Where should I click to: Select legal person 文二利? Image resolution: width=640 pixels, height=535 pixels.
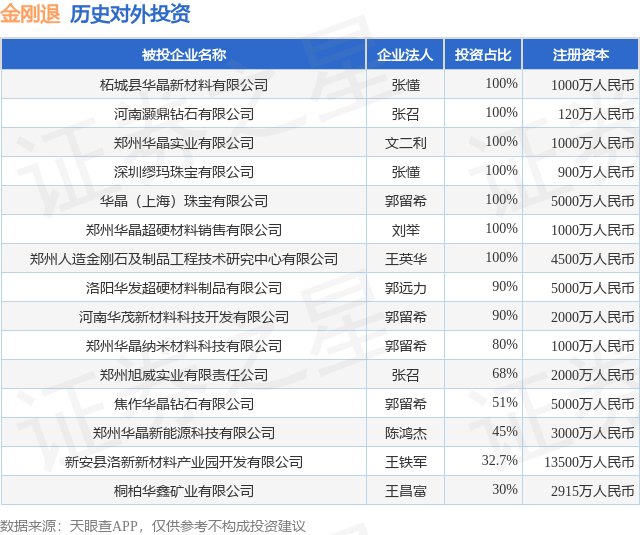pyautogui.click(x=405, y=143)
